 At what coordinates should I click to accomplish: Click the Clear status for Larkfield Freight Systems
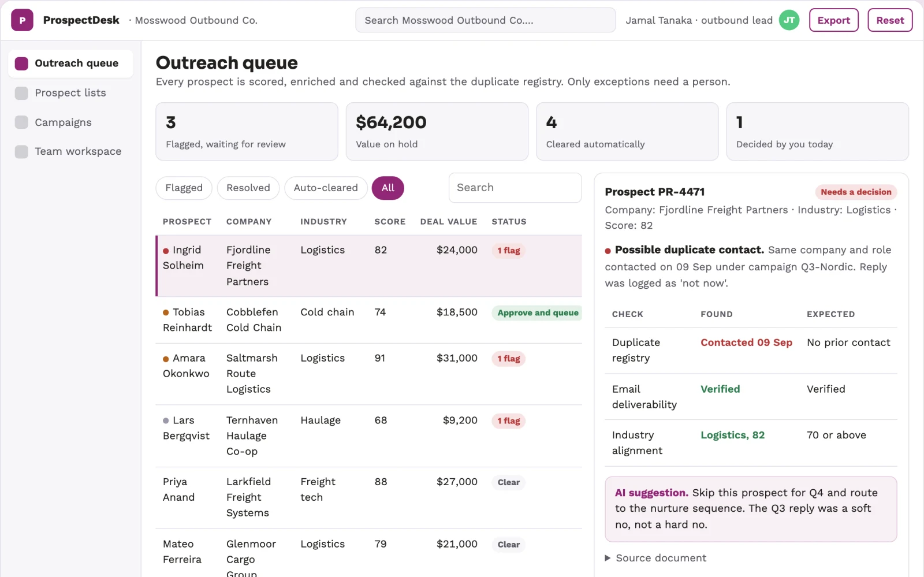point(509,483)
